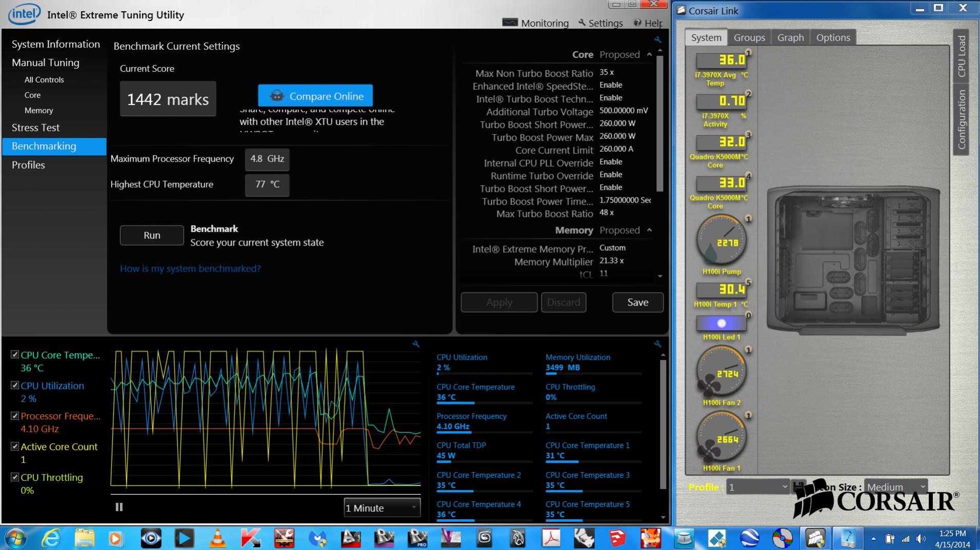
Task: Open Google Earth icon in taskbar
Action: [750, 538]
